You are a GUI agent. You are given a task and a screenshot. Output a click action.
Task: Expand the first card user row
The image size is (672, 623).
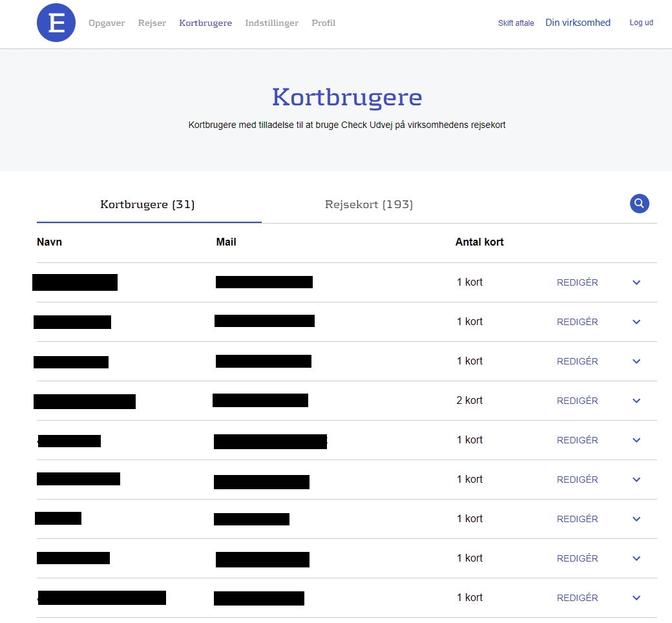pos(636,282)
